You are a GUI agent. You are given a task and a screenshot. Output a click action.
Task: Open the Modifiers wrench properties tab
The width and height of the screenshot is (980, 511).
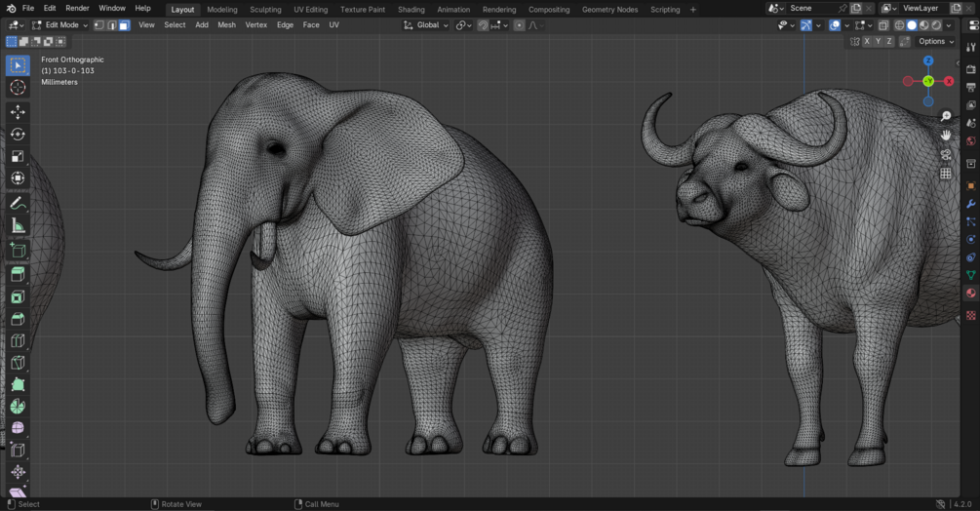tap(970, 204)
